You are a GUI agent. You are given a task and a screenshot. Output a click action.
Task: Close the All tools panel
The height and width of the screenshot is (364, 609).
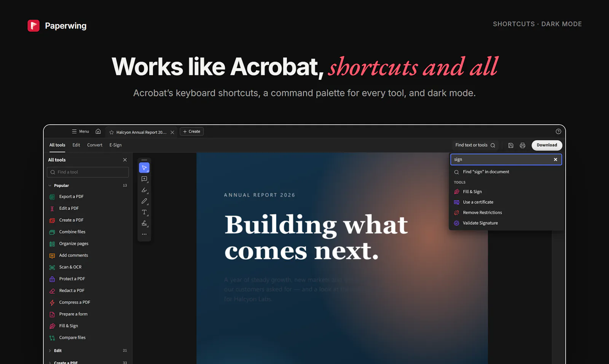coord(125,160)
